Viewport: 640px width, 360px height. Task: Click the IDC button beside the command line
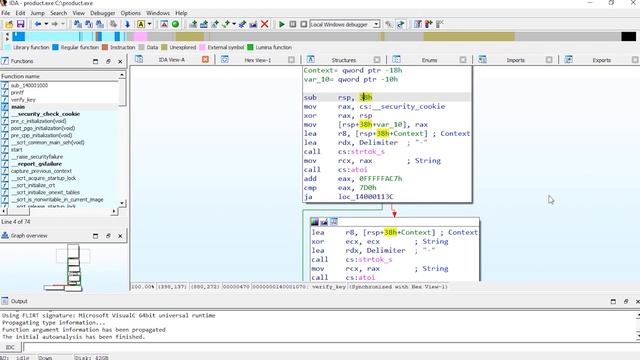[10, 347]
